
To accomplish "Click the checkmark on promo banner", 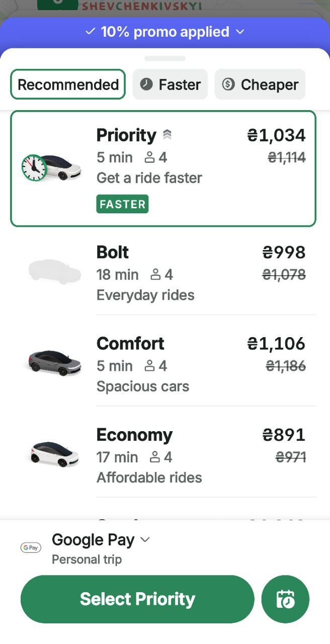I will [x=90, y=32].
